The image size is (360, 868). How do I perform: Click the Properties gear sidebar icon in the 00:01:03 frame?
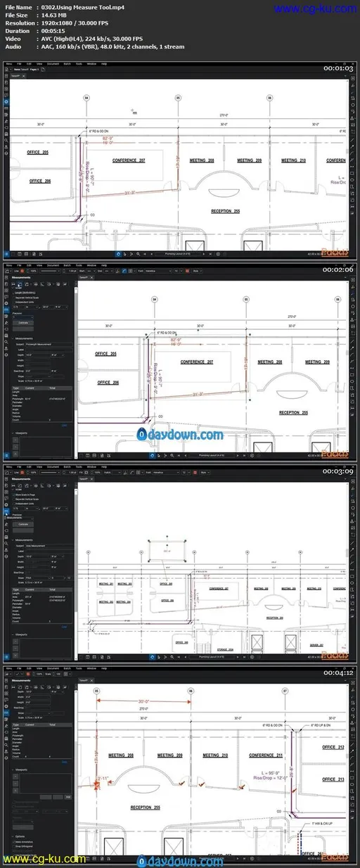(6, 101)
